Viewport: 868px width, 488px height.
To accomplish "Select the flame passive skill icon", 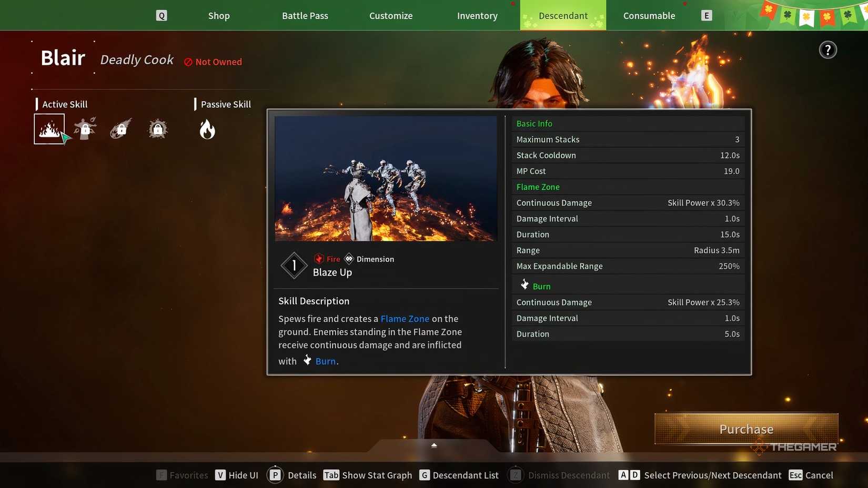I will click(x=207, y=129).
